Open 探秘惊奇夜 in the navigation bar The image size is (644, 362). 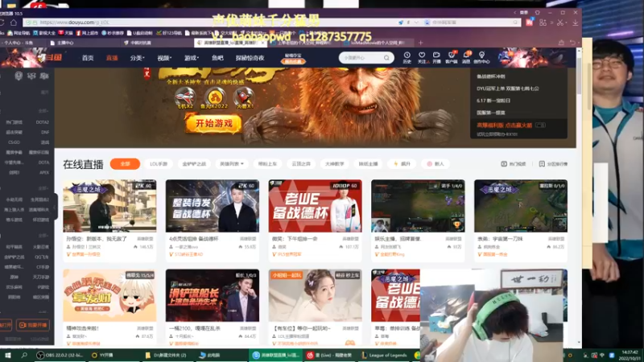(250, 58)
